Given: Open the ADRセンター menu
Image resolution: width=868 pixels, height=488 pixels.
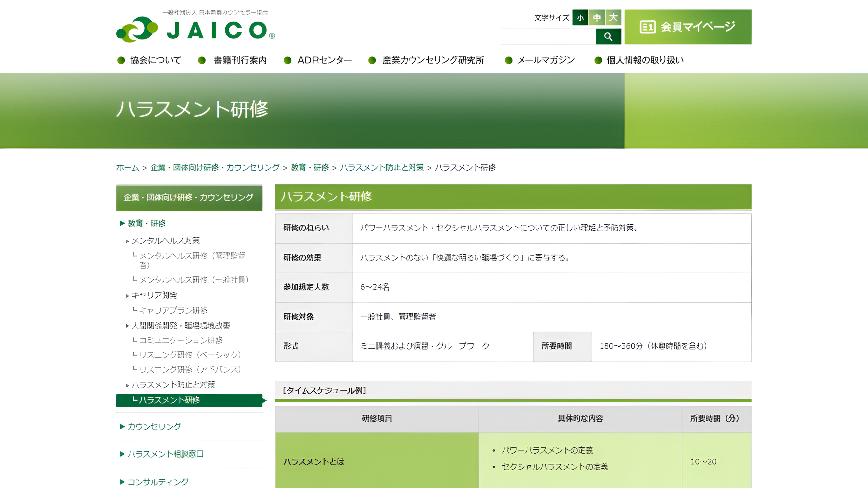Looking at the screenshot, I should [x=324, y=60].
